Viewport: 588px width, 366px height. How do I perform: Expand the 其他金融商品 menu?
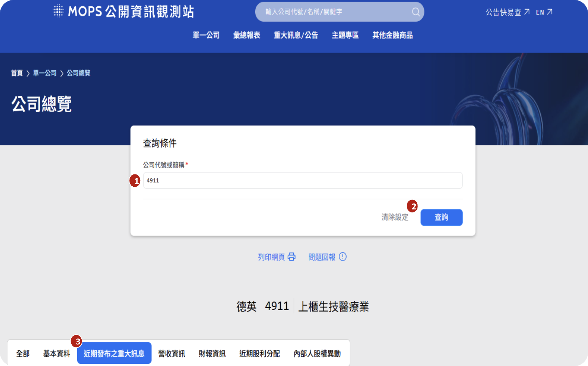pyautogui.click(x=392, y=35)
